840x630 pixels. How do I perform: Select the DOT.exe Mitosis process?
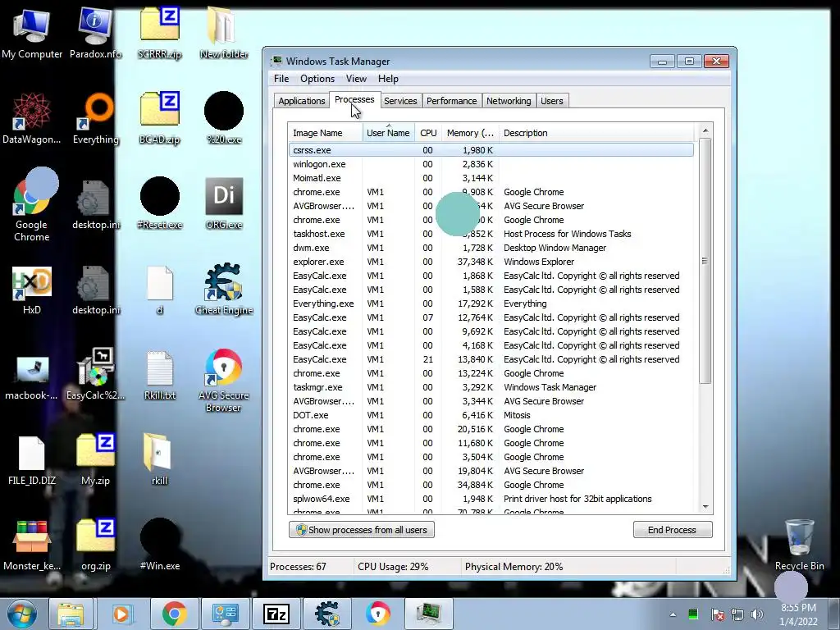pyautogui.click(x=491, y=415)
